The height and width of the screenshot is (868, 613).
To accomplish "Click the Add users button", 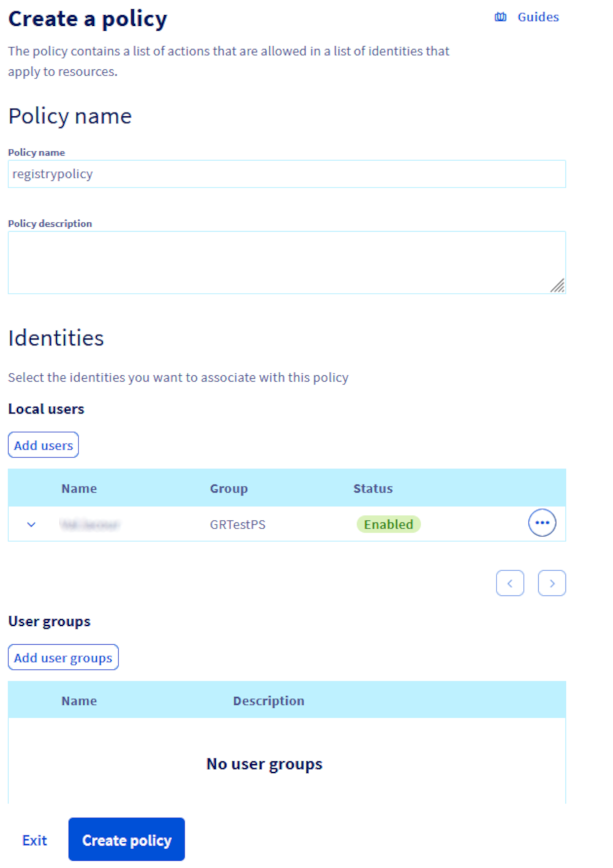I will (x=43, y=445).
